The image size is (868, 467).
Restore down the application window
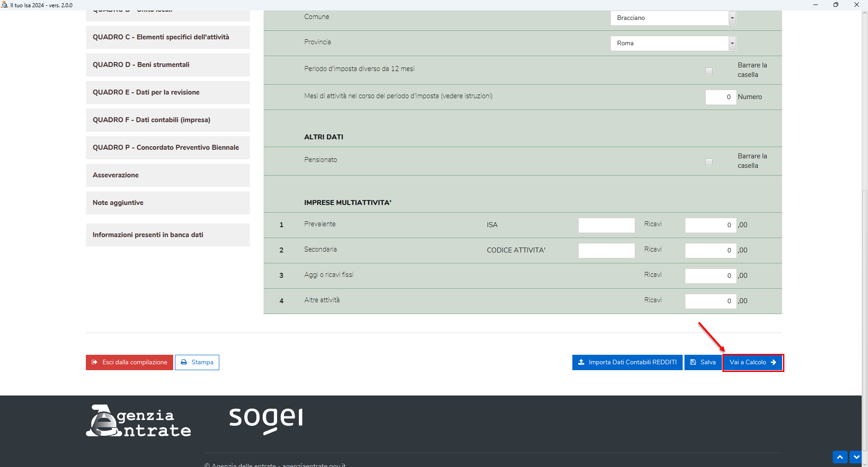(836, 5)
